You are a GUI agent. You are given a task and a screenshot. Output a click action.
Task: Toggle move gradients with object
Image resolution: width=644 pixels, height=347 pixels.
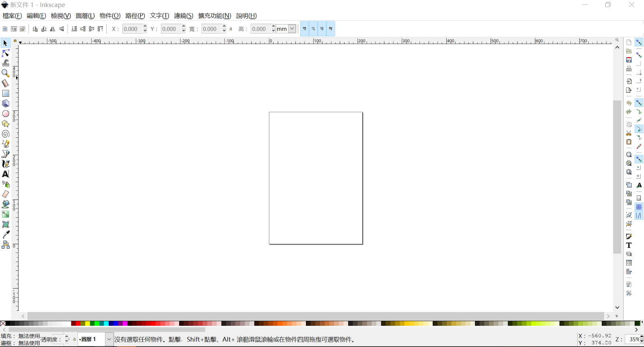(322, 29)
